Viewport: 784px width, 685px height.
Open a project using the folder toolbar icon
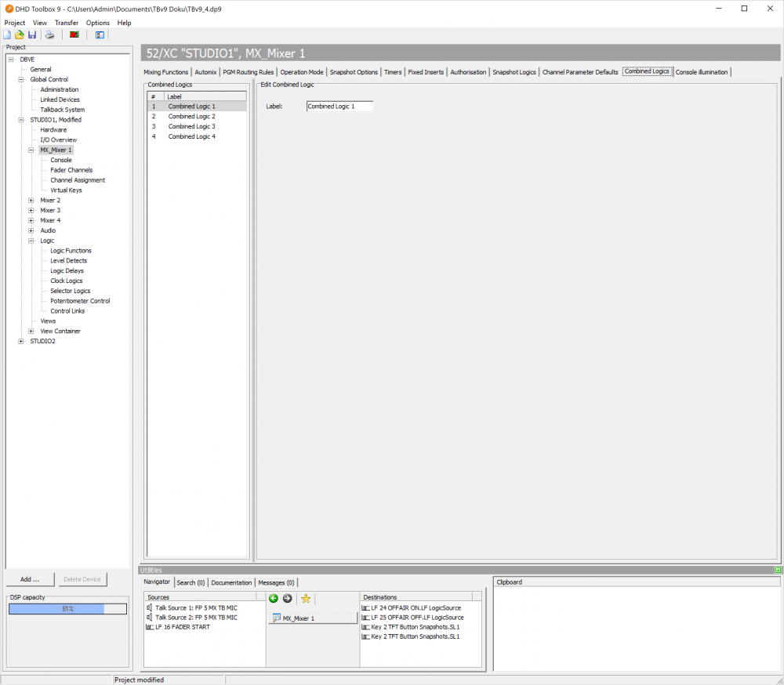pos(19,34)
